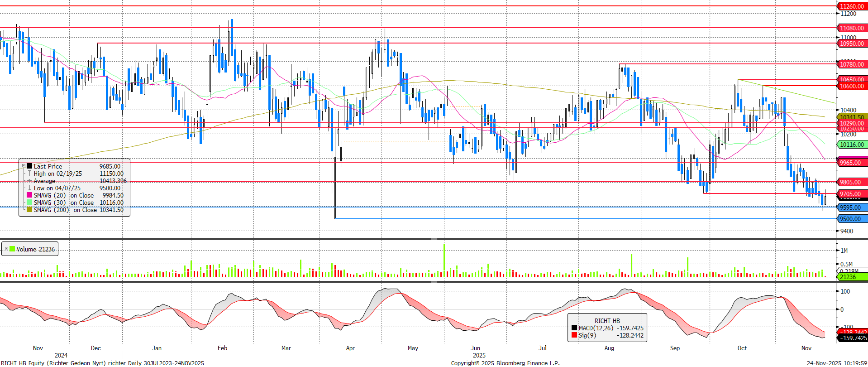
Task: Click the 10950.00 red level tag
Action: coord(851,43)
